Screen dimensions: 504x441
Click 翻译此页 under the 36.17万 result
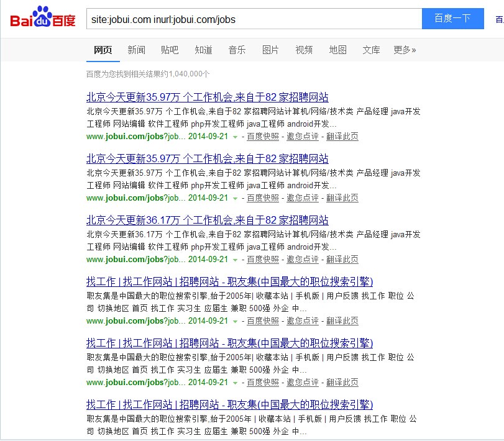point(342,260)
